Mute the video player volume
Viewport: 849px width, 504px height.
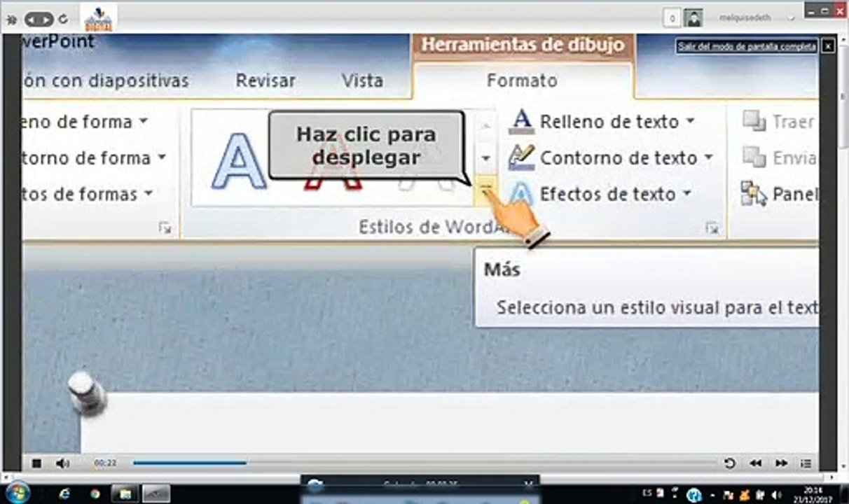coord(62,463)
